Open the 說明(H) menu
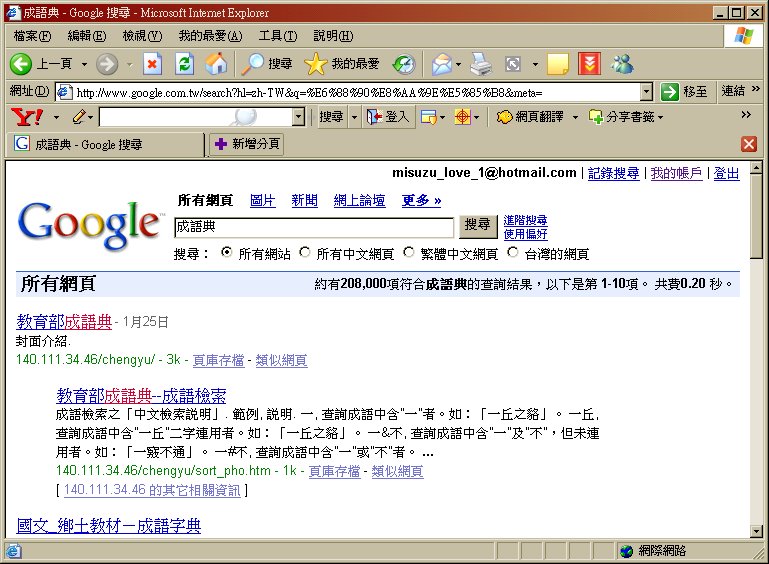Screen dimensions: 769x564 333,36
